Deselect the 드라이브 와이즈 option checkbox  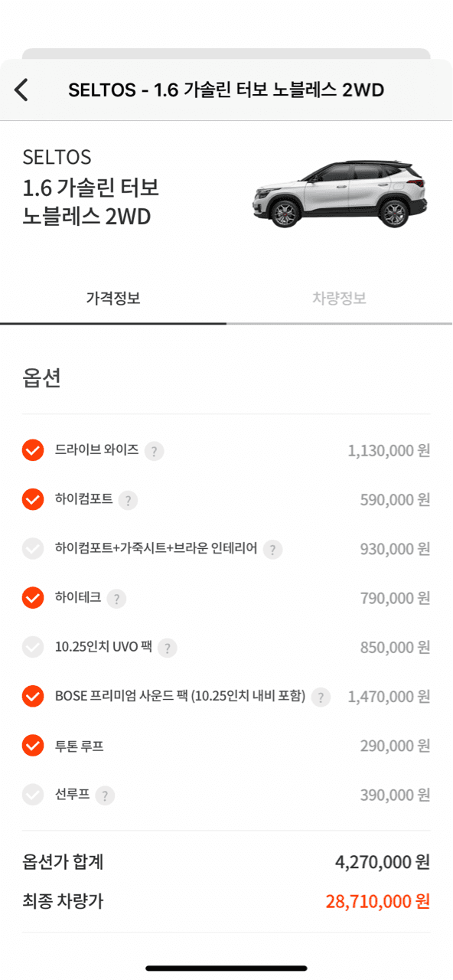coord(32,451)
